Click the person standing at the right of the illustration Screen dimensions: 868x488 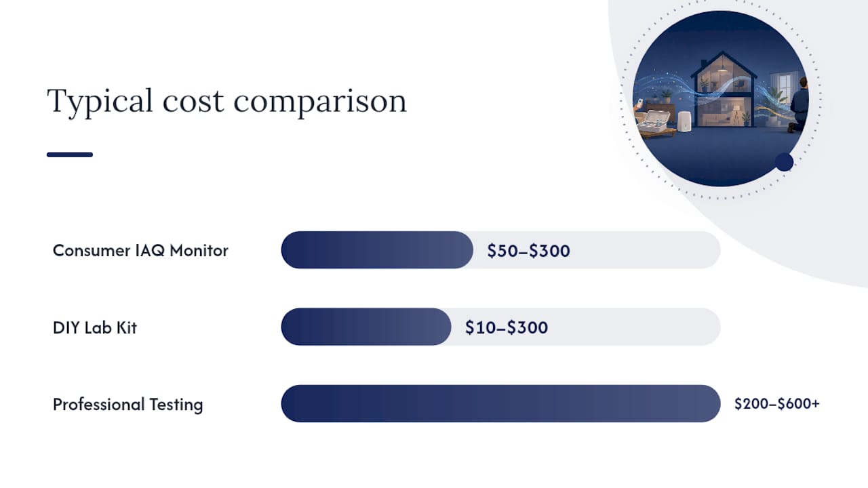pyautogui.click(x=799, y=105)
